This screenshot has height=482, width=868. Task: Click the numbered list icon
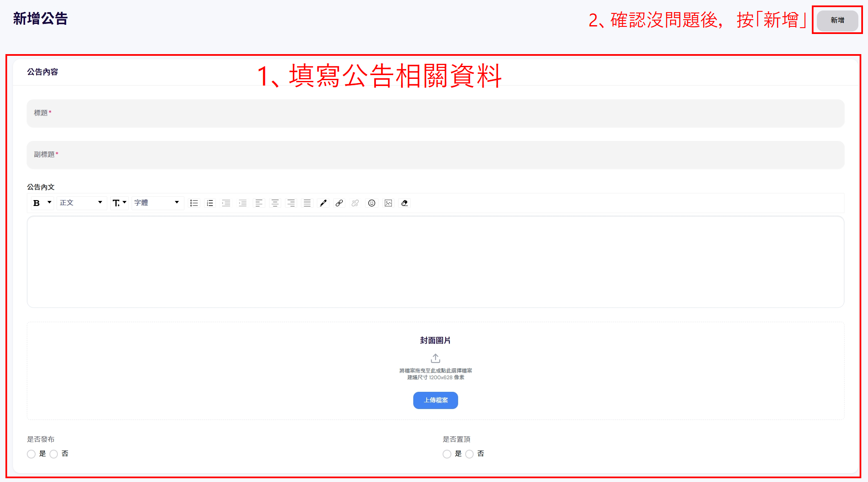click(x=210, y=203)
